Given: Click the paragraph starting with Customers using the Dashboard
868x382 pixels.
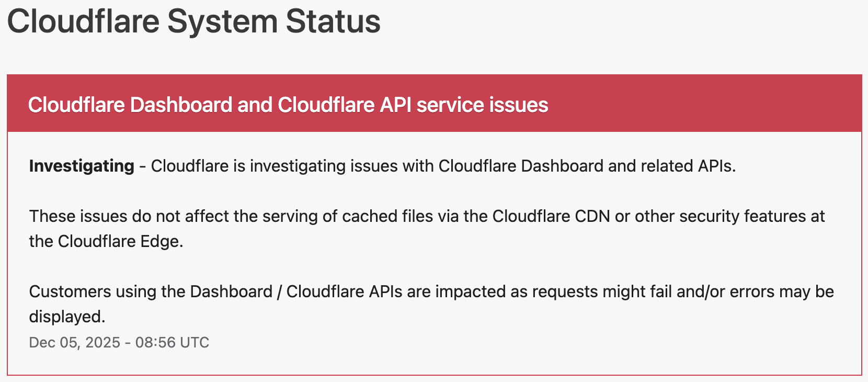Looking at the screenshot, I should pyautogui.click(x=431, y=304).
